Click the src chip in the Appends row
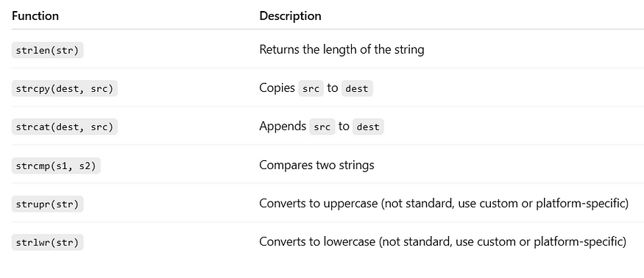The width and height of the screenshot is (644, 278). 322,127
